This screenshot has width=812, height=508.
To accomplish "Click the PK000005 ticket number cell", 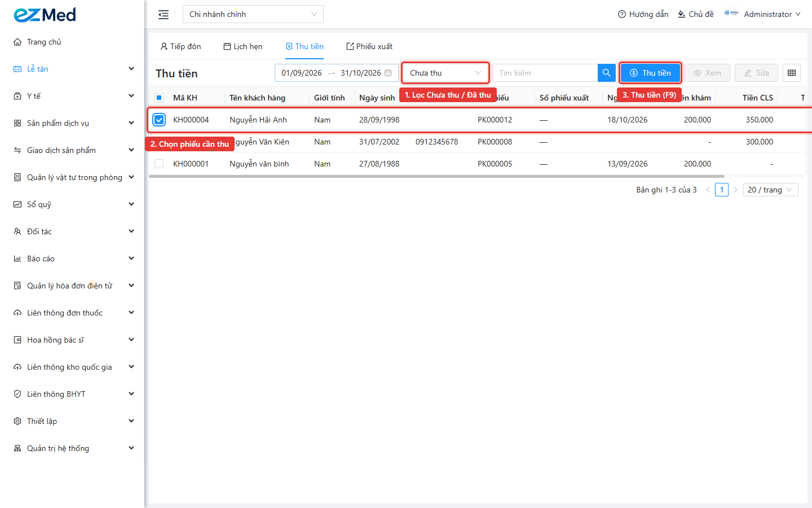I will [x=495, y=164].
